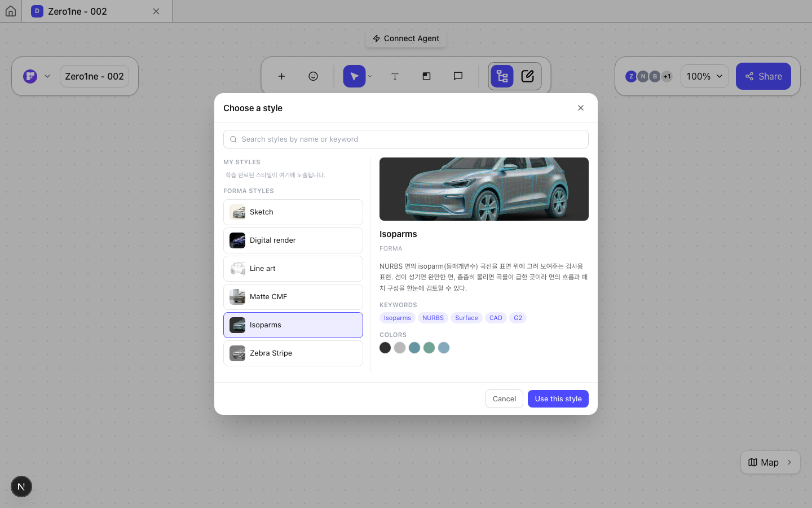
Task: Click the Isoparms car preview image
Action: (x=484, y=189)
